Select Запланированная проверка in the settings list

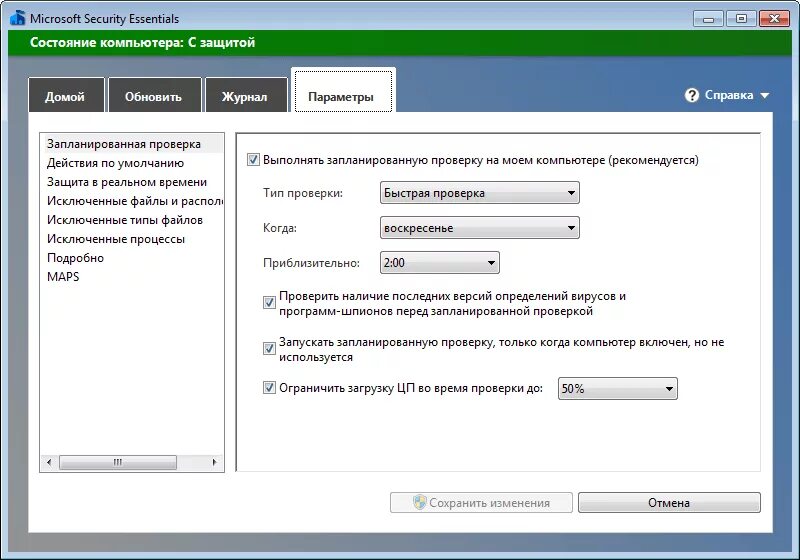(x=133, y=144)
